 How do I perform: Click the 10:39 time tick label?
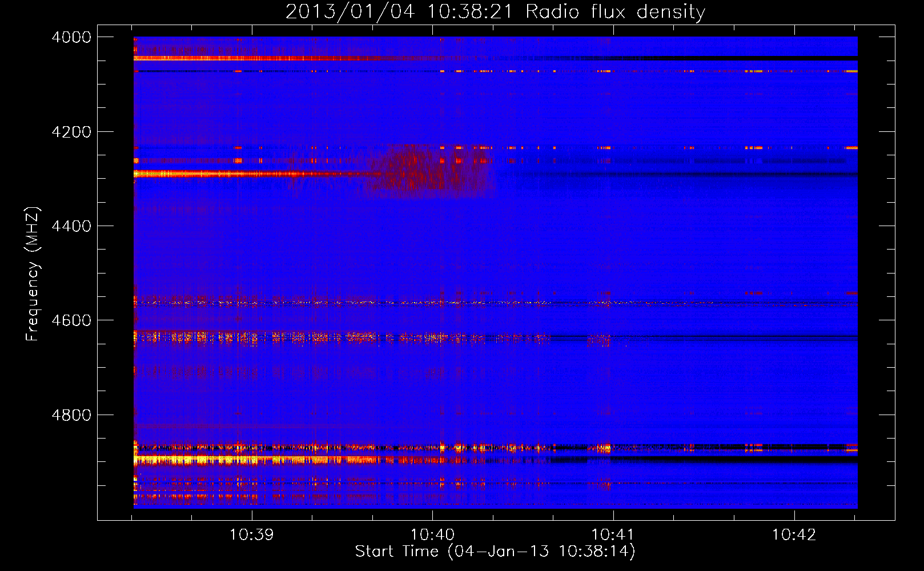251,534
